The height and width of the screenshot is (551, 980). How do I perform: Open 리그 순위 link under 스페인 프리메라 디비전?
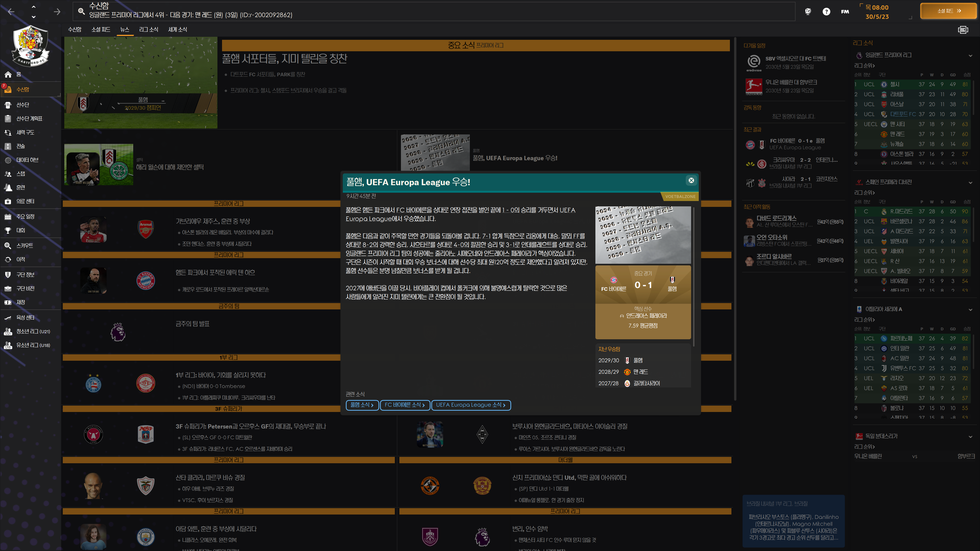click(864, 192)
